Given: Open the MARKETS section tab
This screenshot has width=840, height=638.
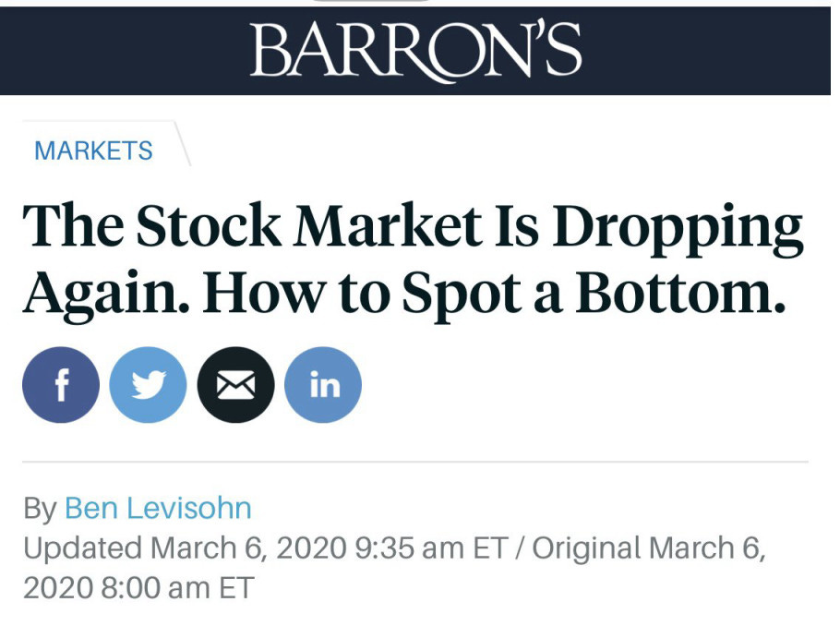Looking at the screenshot, I should coord(93,150).
